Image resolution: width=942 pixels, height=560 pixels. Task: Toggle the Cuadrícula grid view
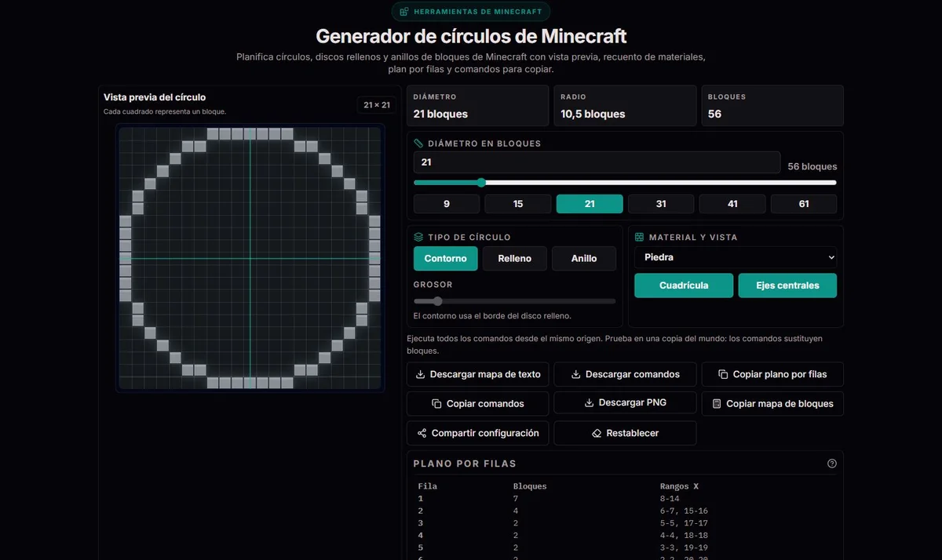pos(684,285)
